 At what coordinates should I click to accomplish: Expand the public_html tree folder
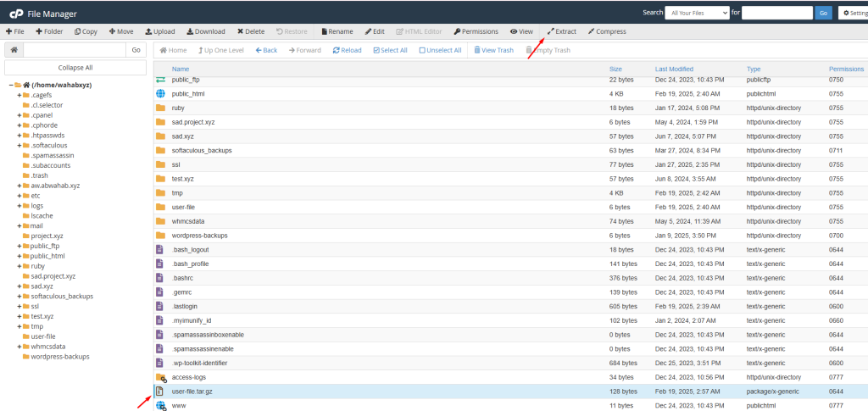point(19,256)
